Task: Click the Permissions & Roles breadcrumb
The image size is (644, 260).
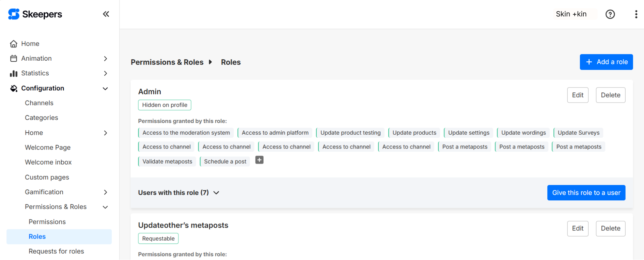Action: (x=167, y=62)
